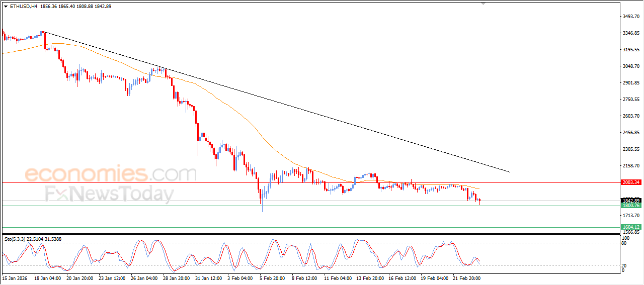Click the green 1604.12 price tag

click(630, 227)
